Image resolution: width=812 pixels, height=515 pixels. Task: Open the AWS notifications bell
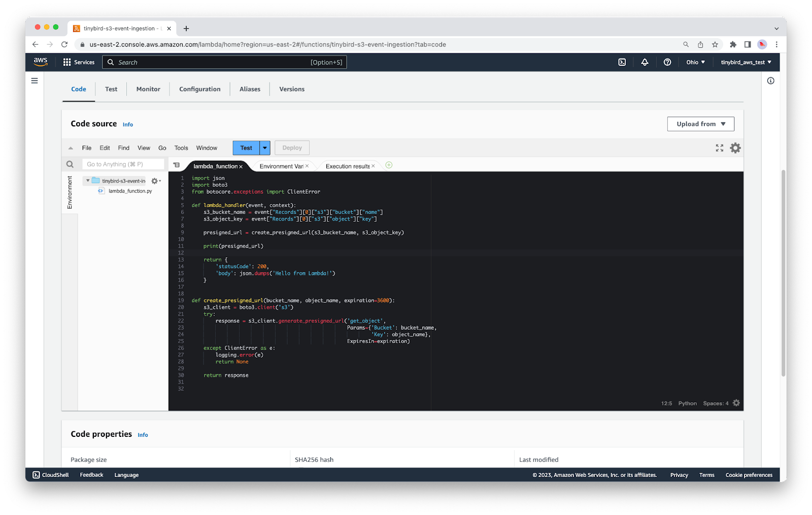(645, 62)
